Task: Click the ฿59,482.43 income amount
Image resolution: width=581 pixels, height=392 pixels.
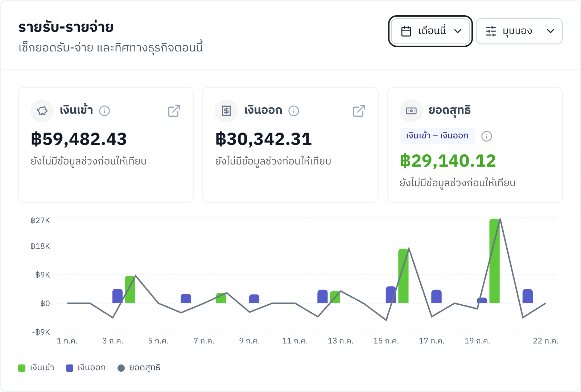Action: tap(79, 139)
